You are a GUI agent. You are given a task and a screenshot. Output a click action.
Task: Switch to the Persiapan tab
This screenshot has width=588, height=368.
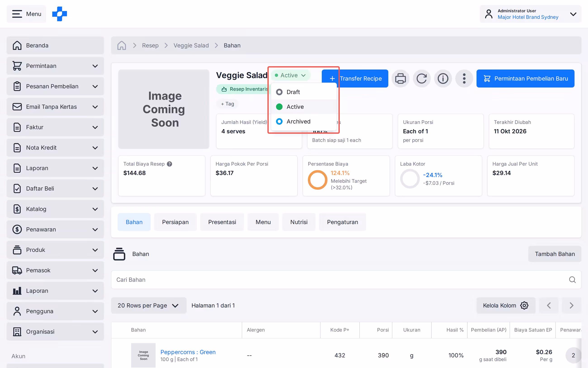[175, 222]
